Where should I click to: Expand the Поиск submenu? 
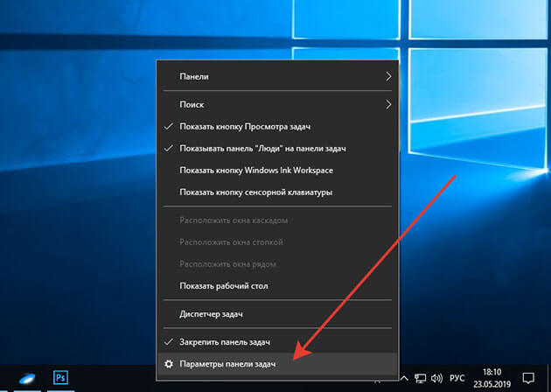click(277, 104)
